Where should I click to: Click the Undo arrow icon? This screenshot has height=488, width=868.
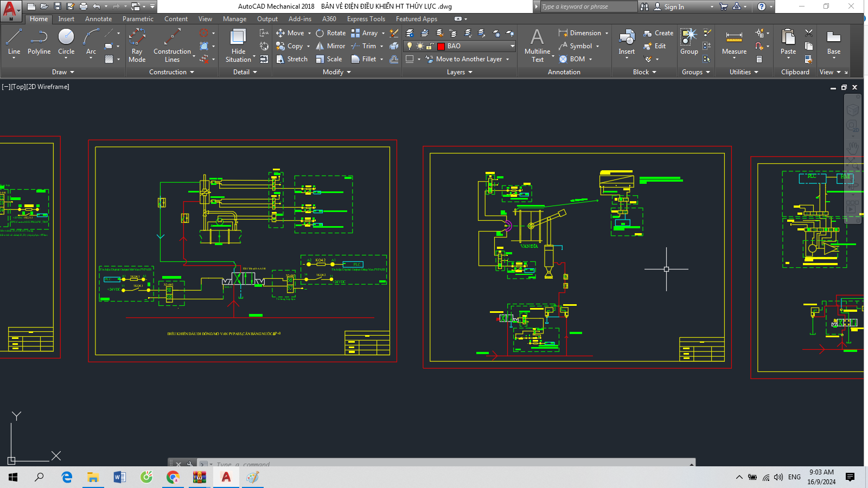click(x=97, y=7)
